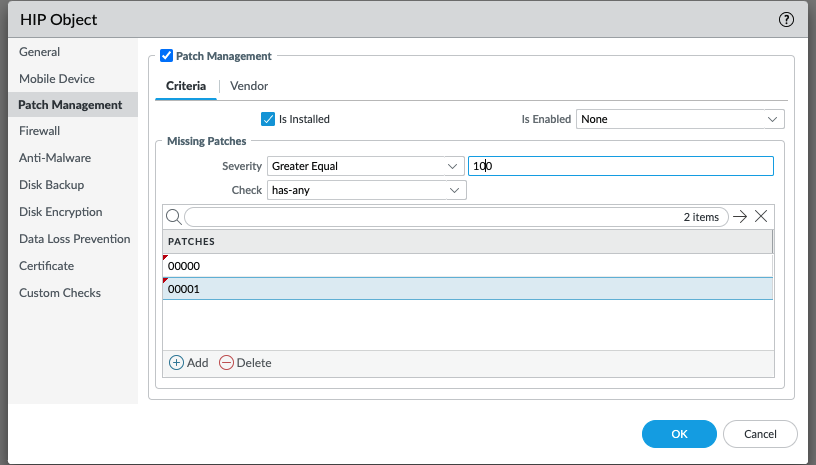Select the 00001 patch row

click(x=467, y=289)
